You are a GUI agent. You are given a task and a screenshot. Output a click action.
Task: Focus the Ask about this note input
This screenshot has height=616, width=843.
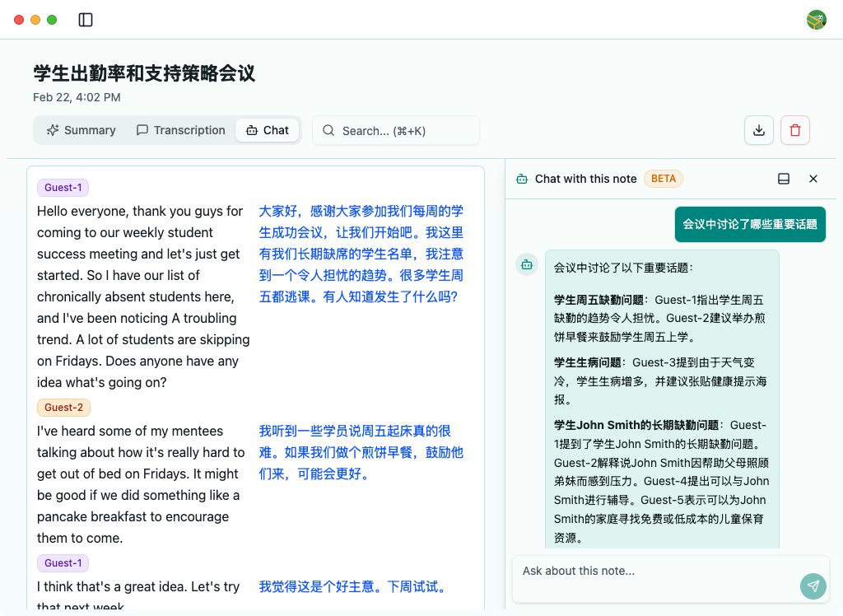coord(671,579)
